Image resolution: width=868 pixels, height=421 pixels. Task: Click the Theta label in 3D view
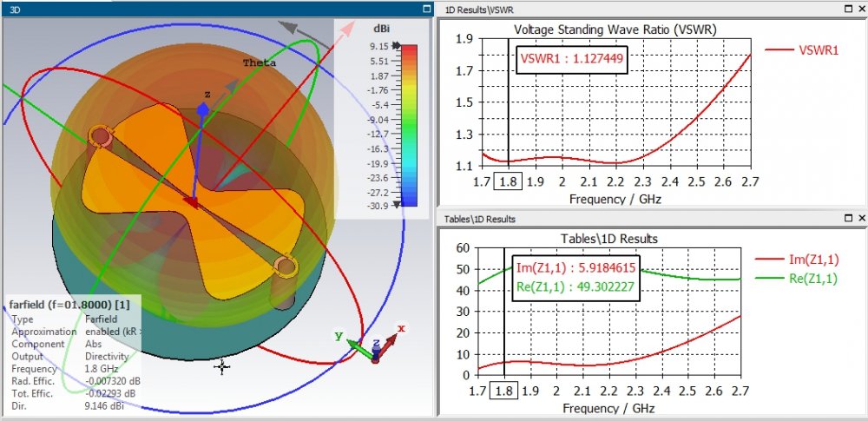259,63
